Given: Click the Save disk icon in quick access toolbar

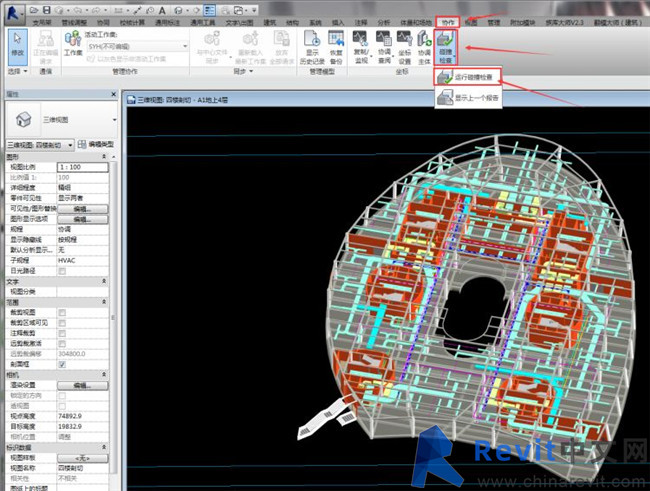Looking at the screenshot, I should tap(46, 10).
